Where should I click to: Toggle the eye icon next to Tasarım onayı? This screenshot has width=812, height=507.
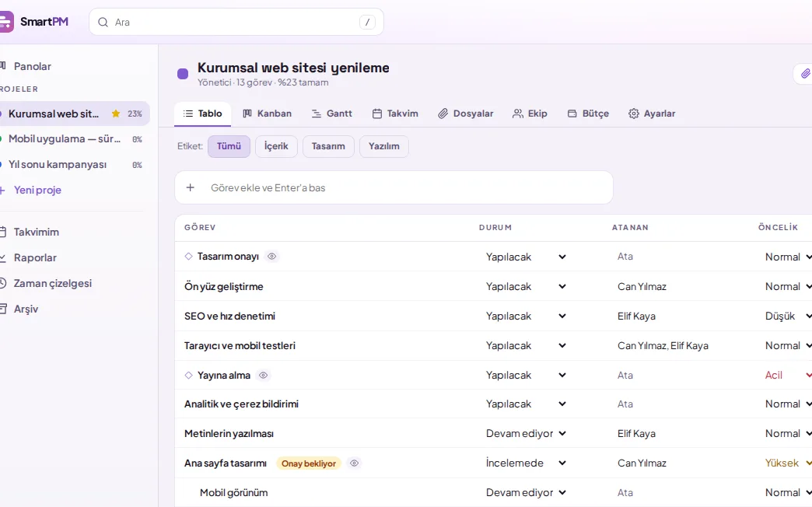click(x=272, y=257)
